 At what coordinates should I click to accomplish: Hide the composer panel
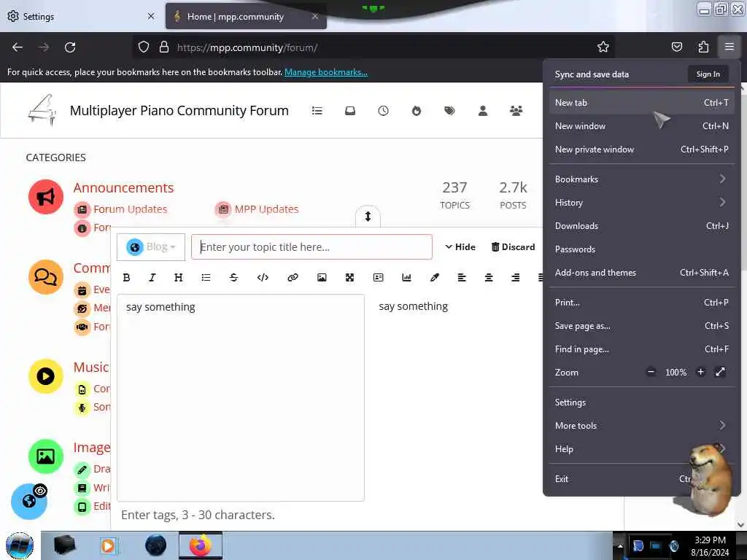tap(460, 246)
